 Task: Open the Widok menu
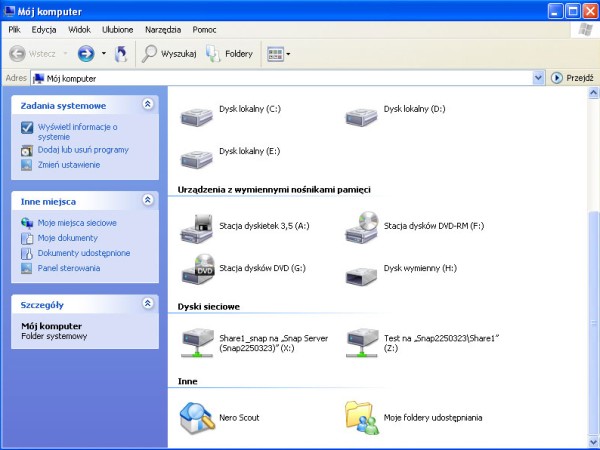coord(79,30)
